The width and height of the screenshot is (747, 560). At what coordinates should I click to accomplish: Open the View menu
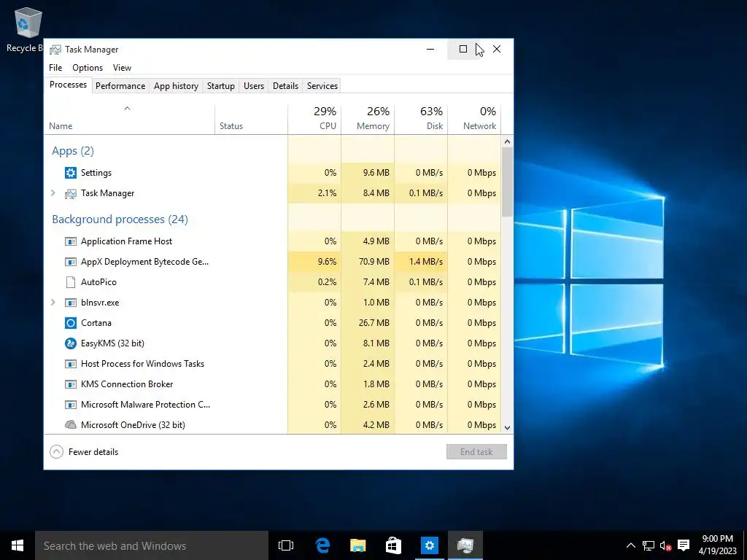(x=122, y=68)
